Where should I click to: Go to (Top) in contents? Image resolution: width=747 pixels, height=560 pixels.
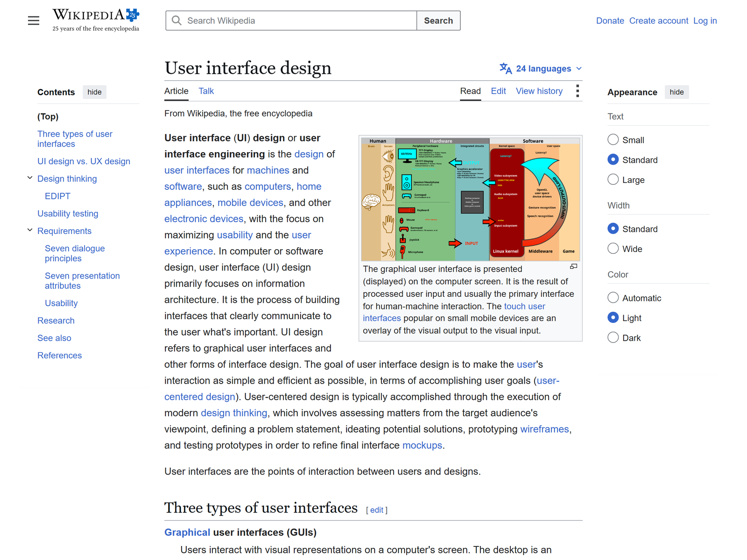click(48, 117)
